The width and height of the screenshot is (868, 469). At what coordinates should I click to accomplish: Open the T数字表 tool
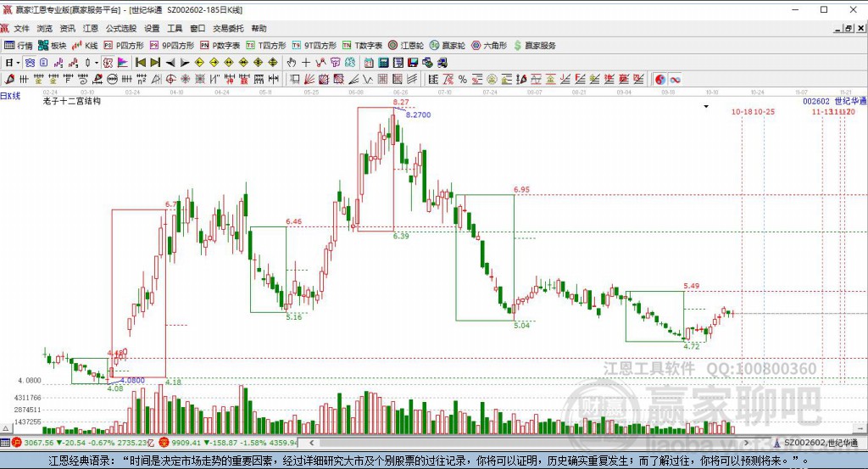(362, 46)
